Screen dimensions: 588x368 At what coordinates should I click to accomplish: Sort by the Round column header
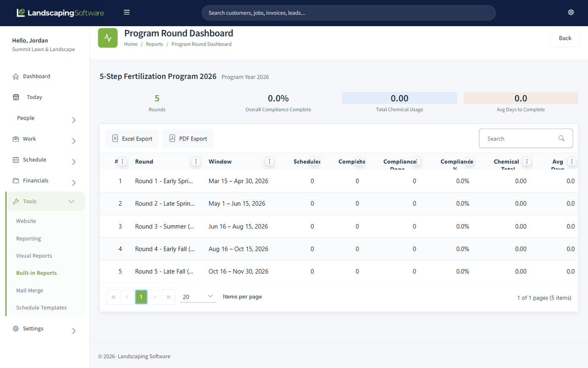coord(144,161)
